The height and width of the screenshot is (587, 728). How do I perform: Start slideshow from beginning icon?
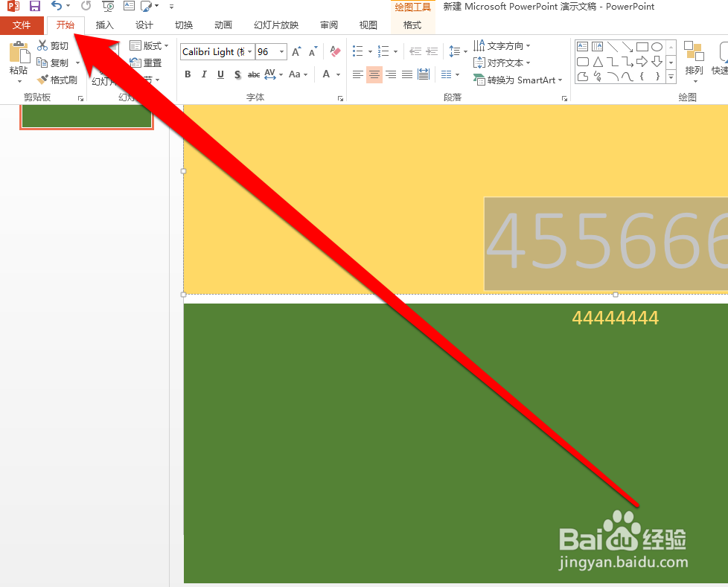click(108, 6)
